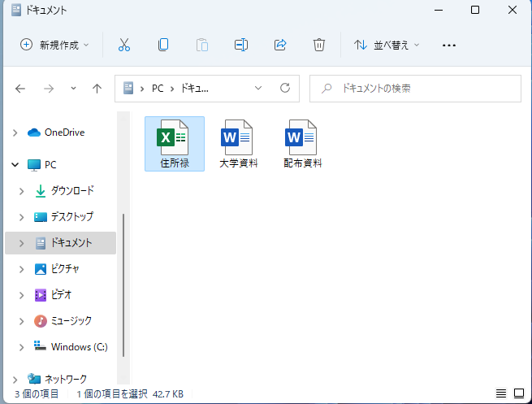Collapse the PC tree node
The width and height of the screenshot is (532, 404).
[15, 164]
